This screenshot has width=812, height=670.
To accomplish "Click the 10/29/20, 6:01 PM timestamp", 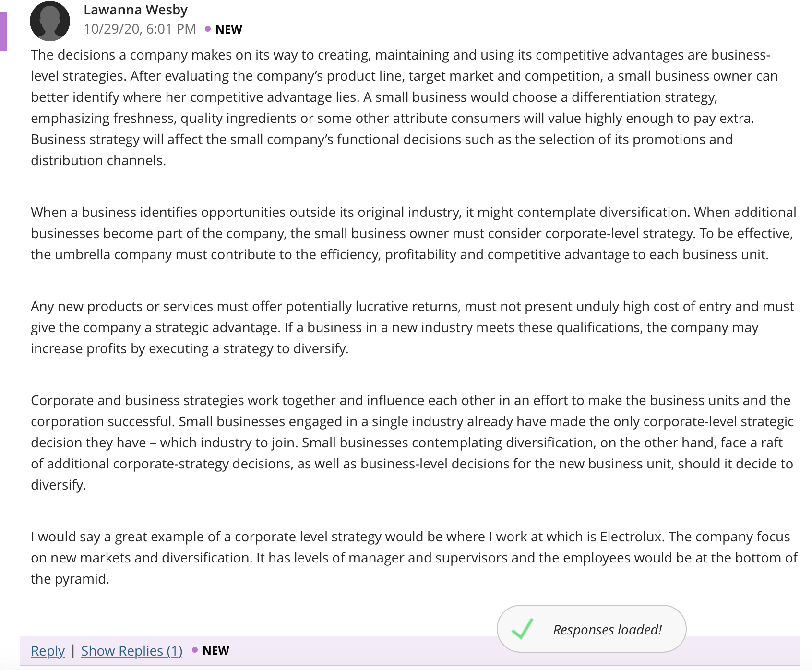I will [140, 29].
